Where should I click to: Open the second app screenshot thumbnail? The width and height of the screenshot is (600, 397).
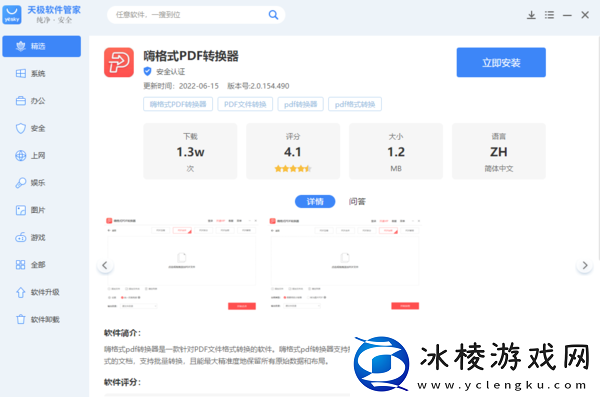[345, 263]
